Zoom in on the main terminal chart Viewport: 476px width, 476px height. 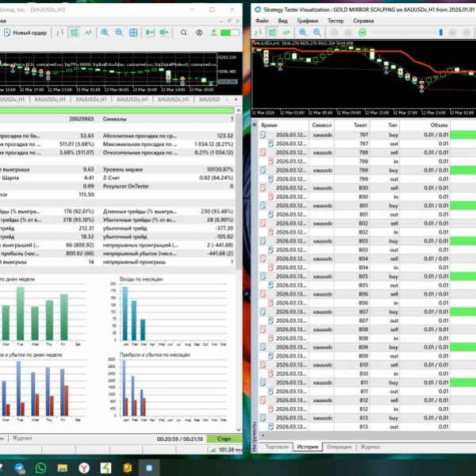(104, 33)
